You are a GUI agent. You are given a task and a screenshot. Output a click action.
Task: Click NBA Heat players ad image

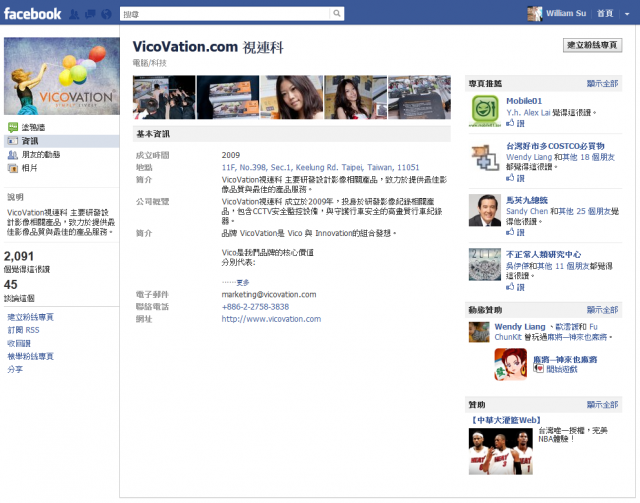(x=501, y=452)
